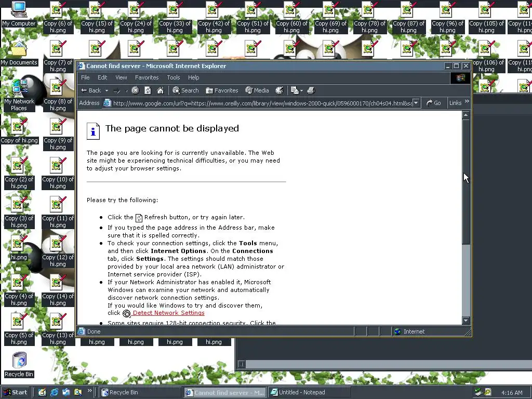Open the Favorites menu

pyautogui.click(x=147, y=77)
